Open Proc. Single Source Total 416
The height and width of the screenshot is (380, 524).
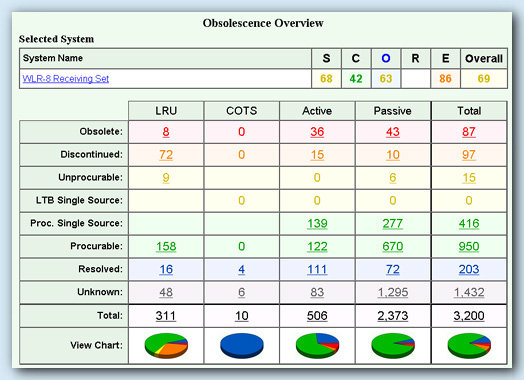pyautogui.click(x=469, y=224)
